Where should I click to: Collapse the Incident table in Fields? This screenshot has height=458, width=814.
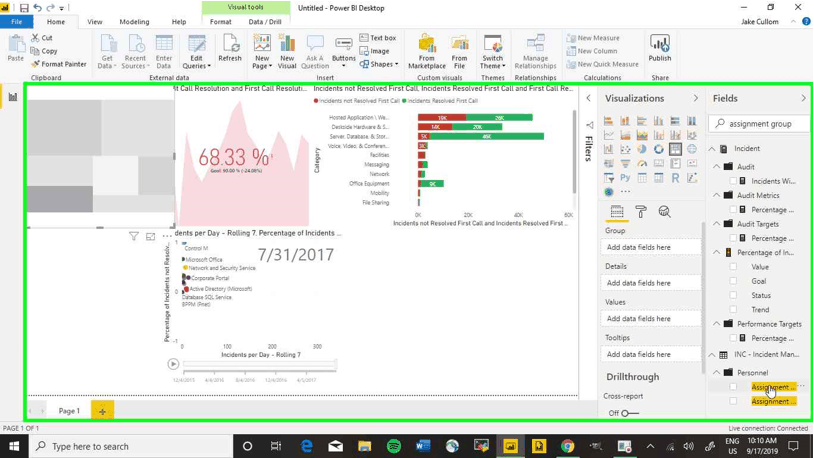[712, 149]
